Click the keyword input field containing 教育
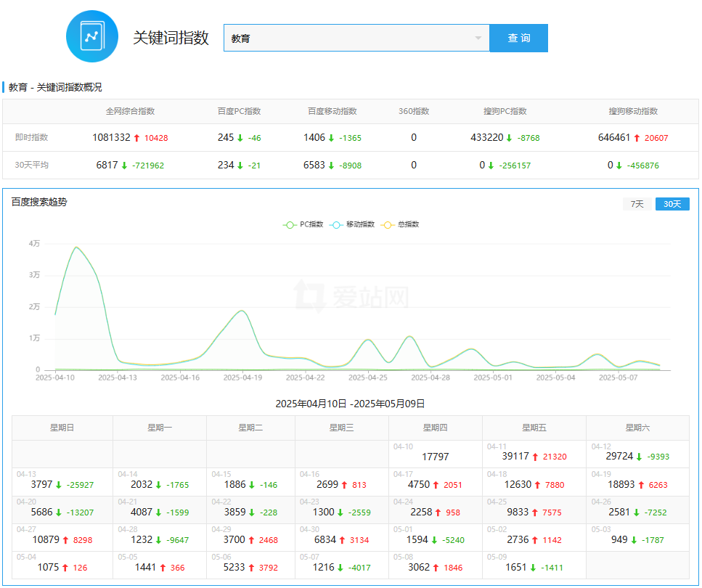702x588 pixels. pyautogui.click(x=348, y=38)
